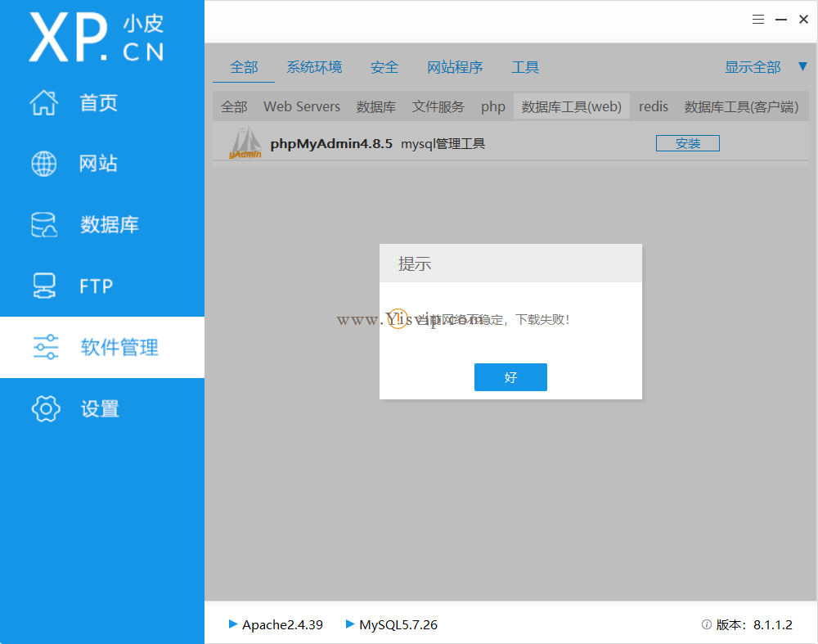Click the 显示全部 label
818x644 pixels.
pyautogui.click(x=753, y=67)
